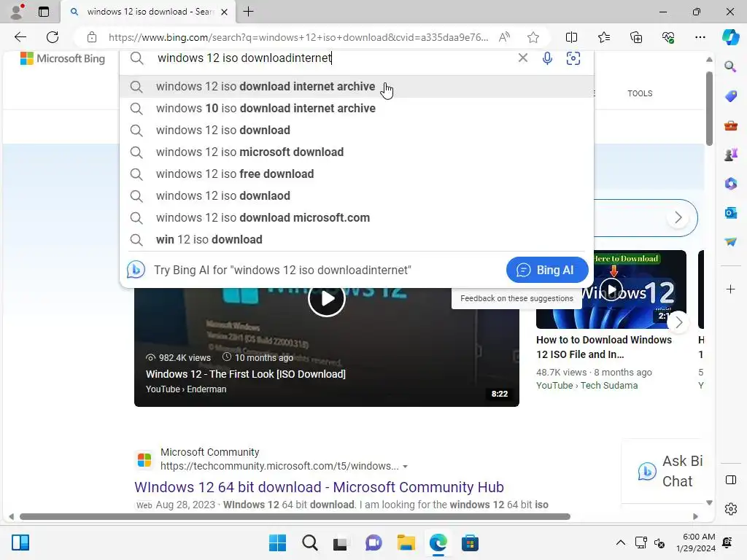Open sidebar settings gear
This screenshot has height=560, width=747.
click(730, 509)
